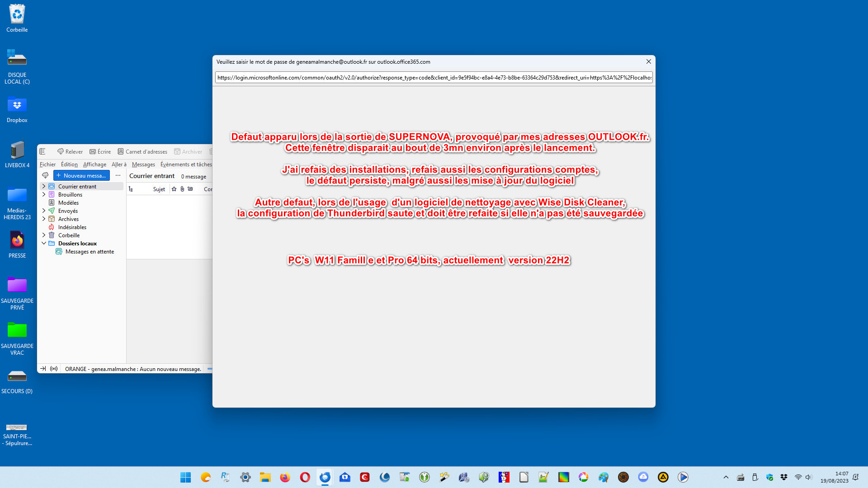Open SAUVEGARDE PRIVÉ purple folder
The height and width of the screenshot is (488, 868).
[x=17, y=293]
